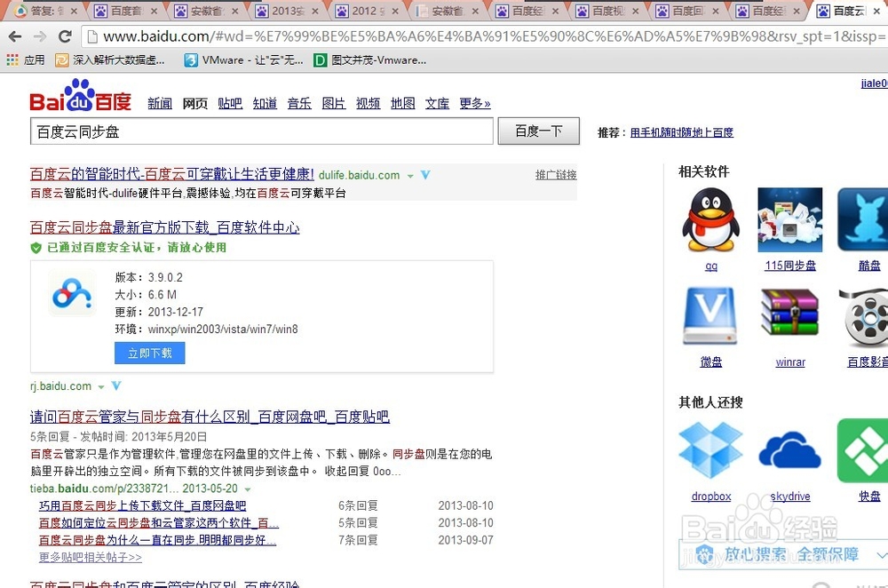
Task: Click the 微盘 drive icon
Action: coord(710,316)
